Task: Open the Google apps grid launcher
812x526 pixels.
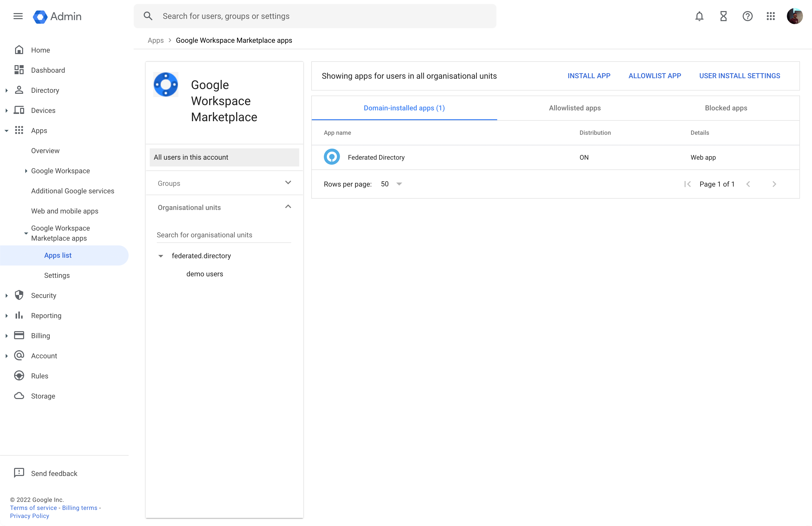Action: pos(771,16)
